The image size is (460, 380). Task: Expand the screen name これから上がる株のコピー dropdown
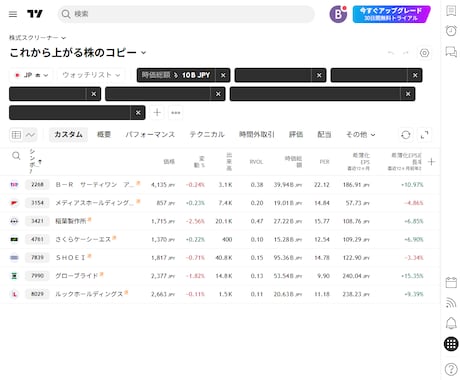click(78, 53)
